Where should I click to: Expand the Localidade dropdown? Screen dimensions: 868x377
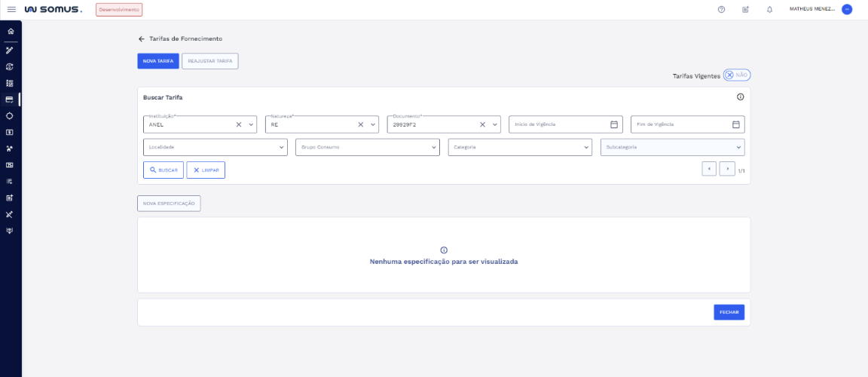tap(215, 147)
